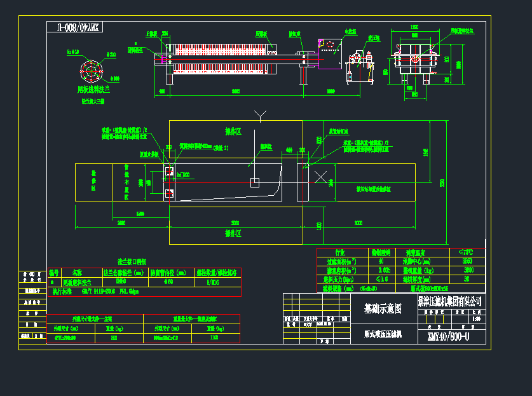
Task: Select the 厢式液压压滤机 text in title block
Action: (382, 333)
